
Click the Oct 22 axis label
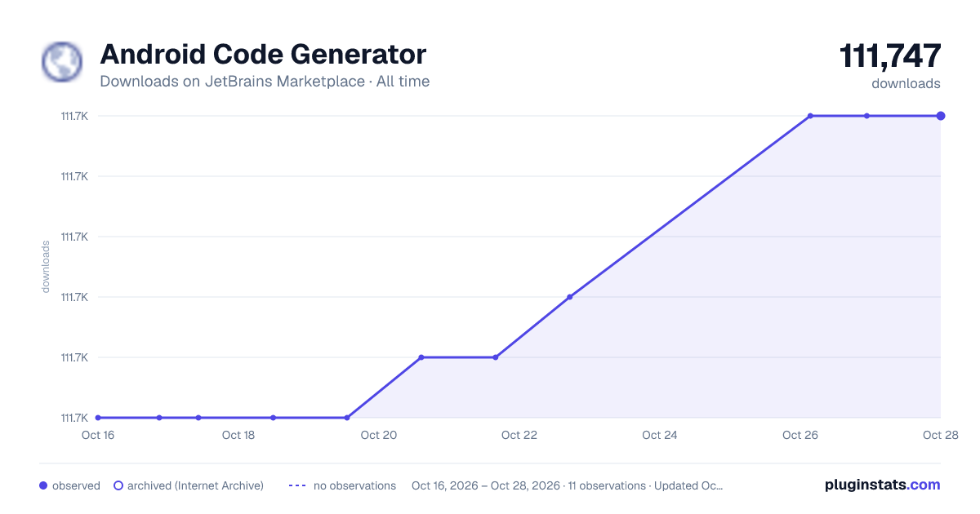click(519, 435)
